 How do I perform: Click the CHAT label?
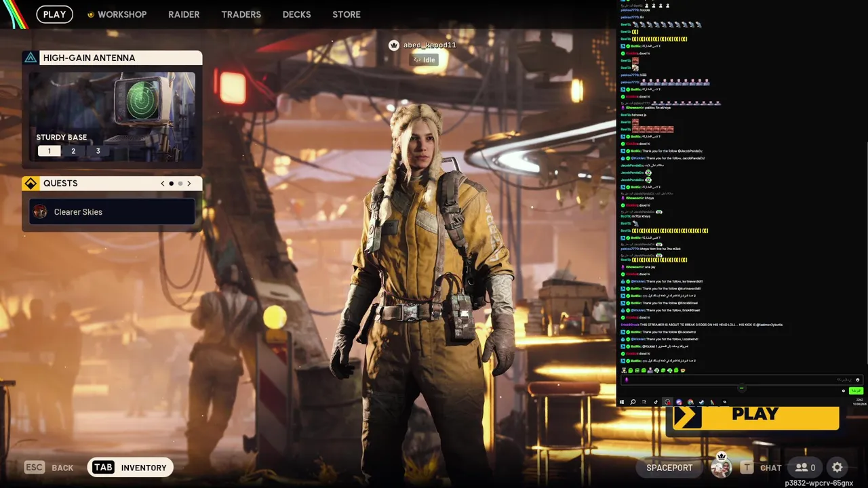coord(771,468)
